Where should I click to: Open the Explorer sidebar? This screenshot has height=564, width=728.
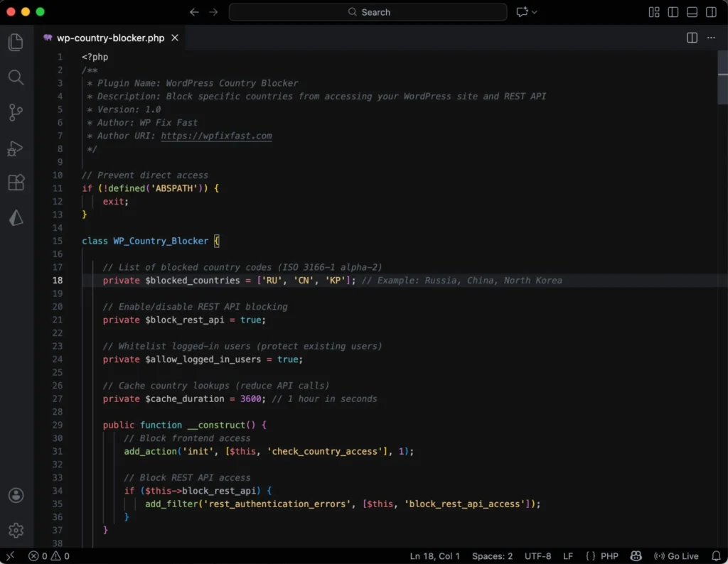point(16,42)
